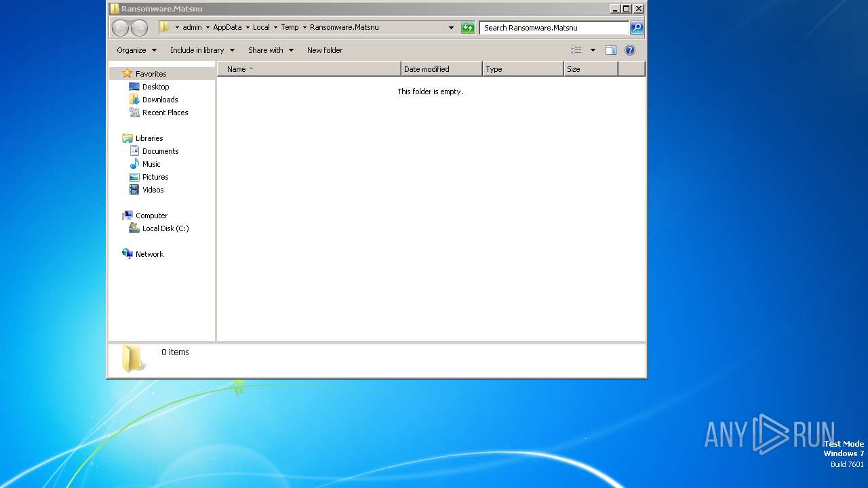Screen dimensions: 868x488
Task: Click the large folder icon in details pane
Action: pos(132,359)
